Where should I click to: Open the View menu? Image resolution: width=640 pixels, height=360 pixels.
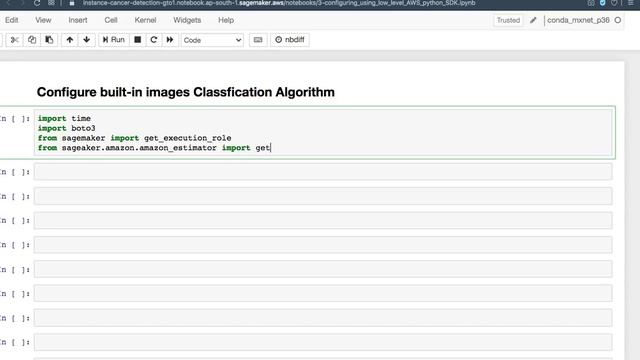pos(43,20)
